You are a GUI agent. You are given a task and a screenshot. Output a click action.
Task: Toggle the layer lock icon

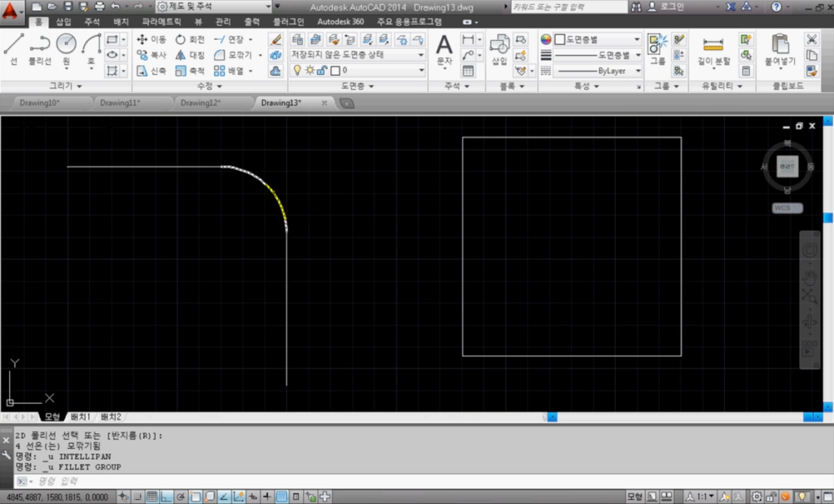pyautogui.click(x=322, y=70)
